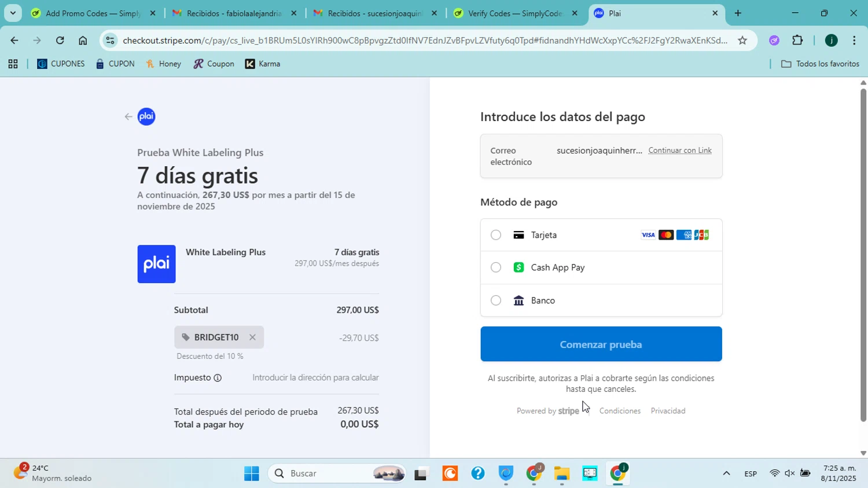
Task: Open the CUPONES bookmark
Action: [x=61, y=64]
